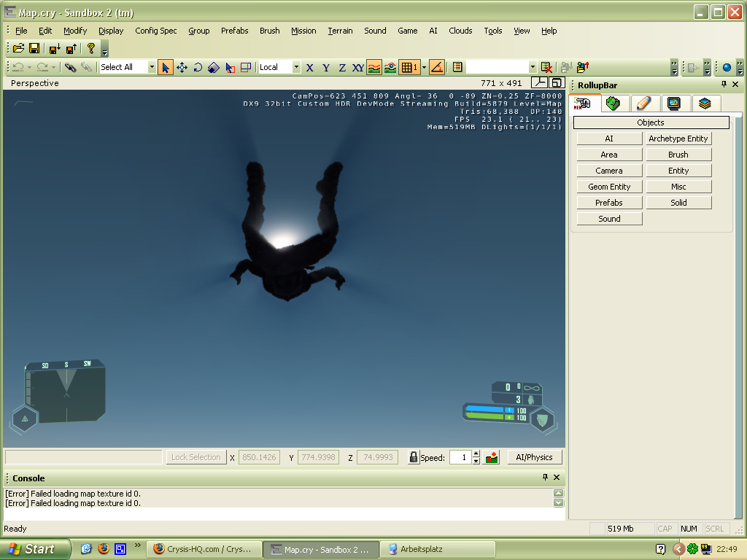Open the Clouds menu
The width and height of the screenshot is (747, 560).
click(x=460, y=31)
